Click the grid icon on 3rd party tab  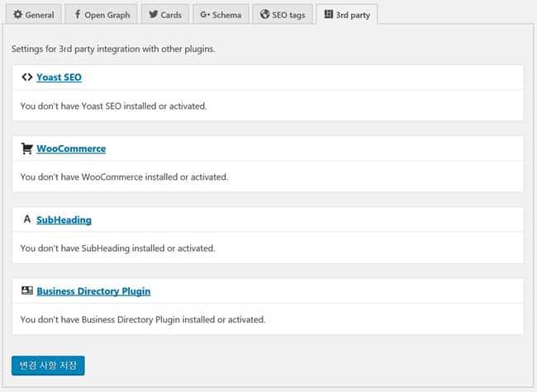click(329, 15)
